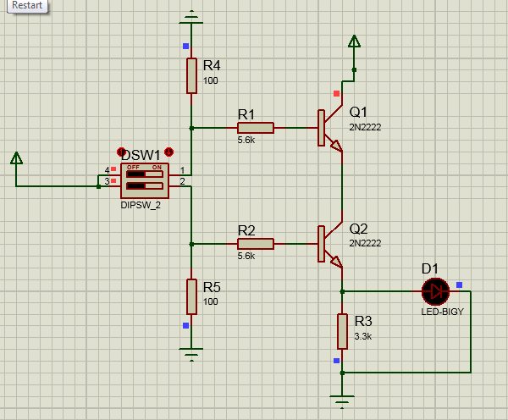Click the red pin 4 marker on DSW1
Viewport: 508px width, 420px height.
pos(113,169)
